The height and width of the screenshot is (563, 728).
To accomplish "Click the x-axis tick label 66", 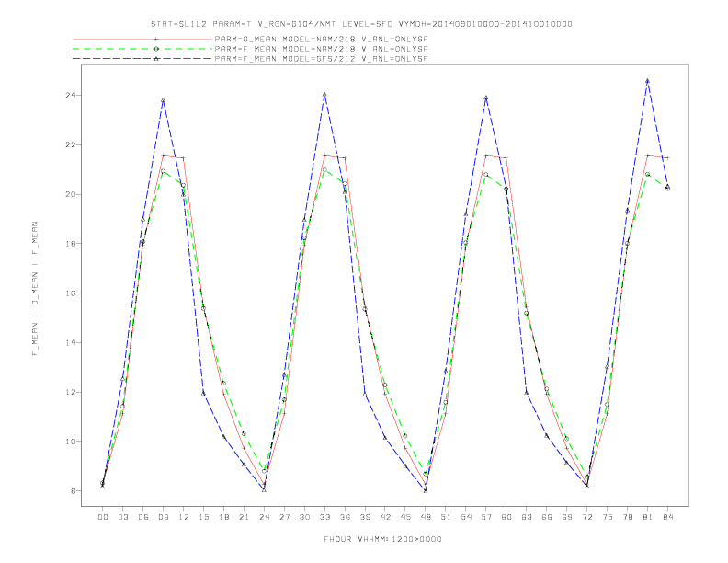I will click(547, 517).
